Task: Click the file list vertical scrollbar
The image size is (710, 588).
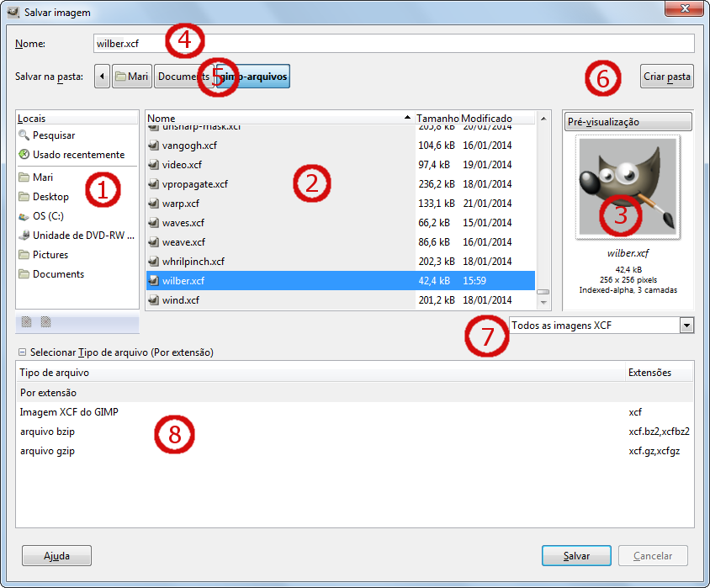Action: [543, 210]
